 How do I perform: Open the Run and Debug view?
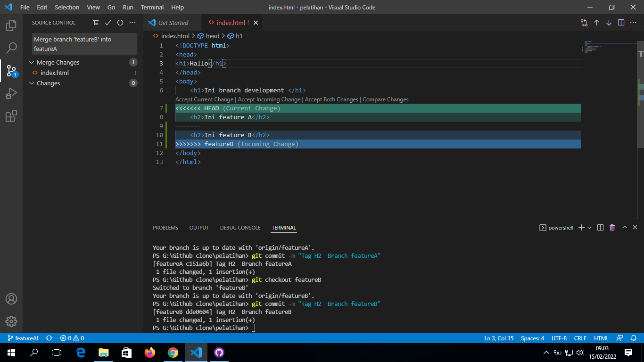[x=11, y=93]
